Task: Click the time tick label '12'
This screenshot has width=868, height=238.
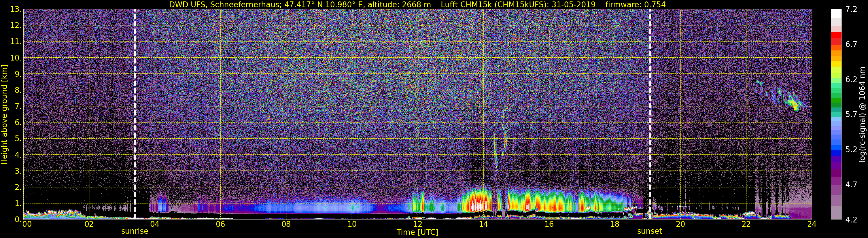Action: click(x=417, y=224)
